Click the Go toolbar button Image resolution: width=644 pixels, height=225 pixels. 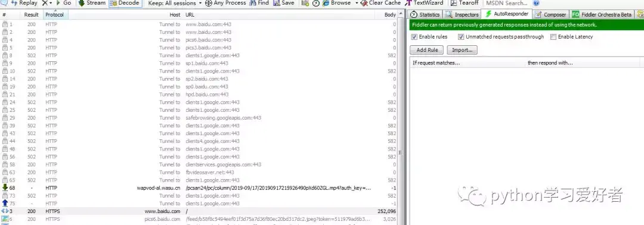(63, 3)
